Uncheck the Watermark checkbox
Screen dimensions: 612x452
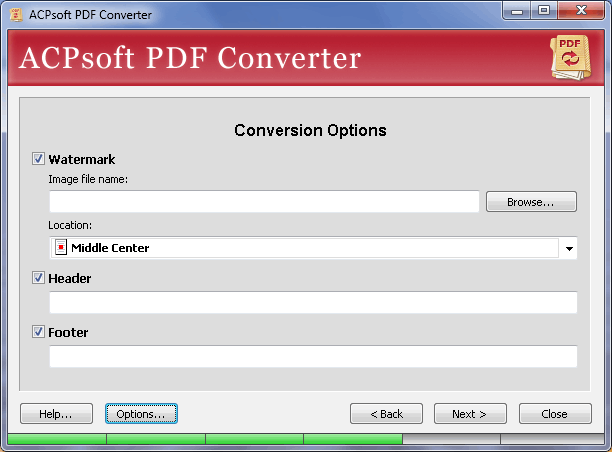pyautogui.click(x=39, y=159)
